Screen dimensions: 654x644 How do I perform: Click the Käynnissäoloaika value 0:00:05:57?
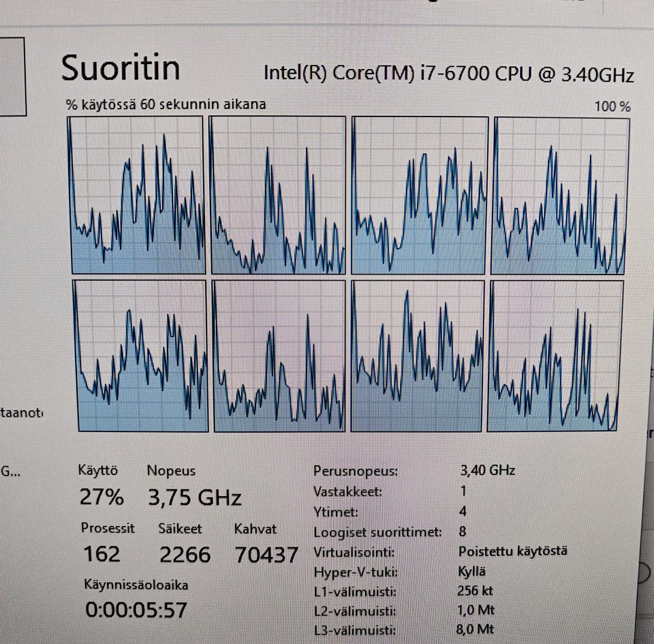point(136,610)
